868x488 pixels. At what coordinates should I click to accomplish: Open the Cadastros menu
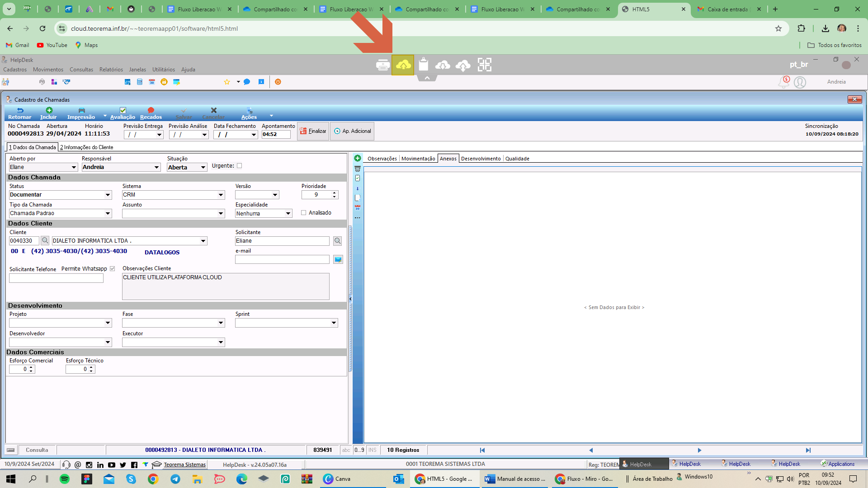click(15, 70)
